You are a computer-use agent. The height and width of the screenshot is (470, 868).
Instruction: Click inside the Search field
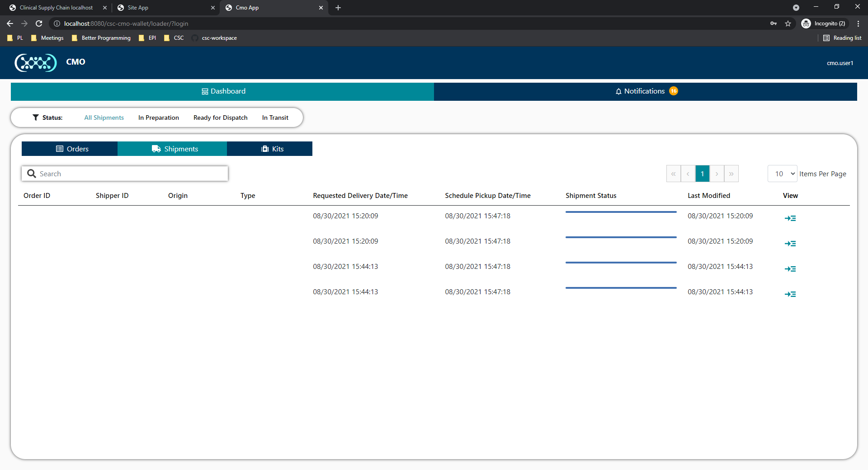(124, 173)
